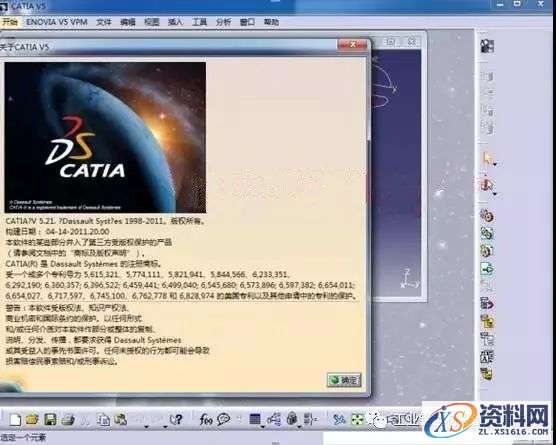Click the Manage Representations icon at toolbar bottom
This screenshot has width=556, height=445.
click(x=488, y=374)
